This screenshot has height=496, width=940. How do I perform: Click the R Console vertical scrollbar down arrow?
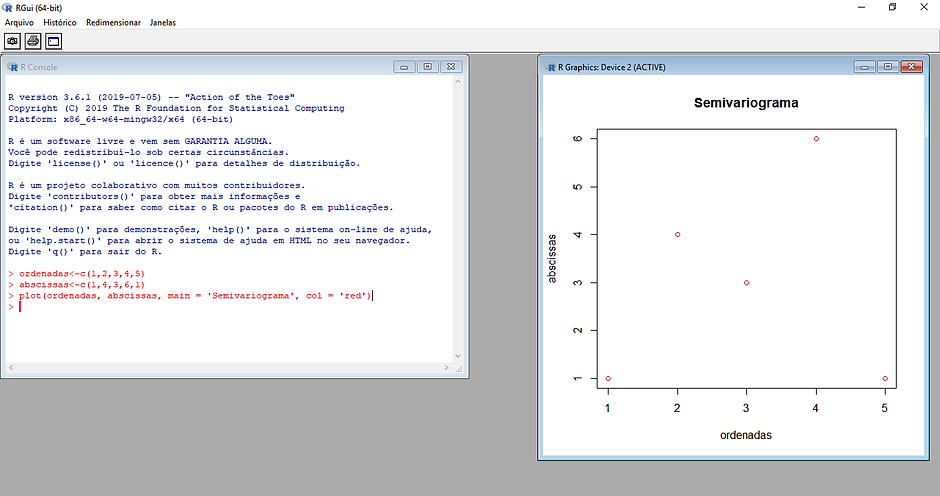pos(458,356)
